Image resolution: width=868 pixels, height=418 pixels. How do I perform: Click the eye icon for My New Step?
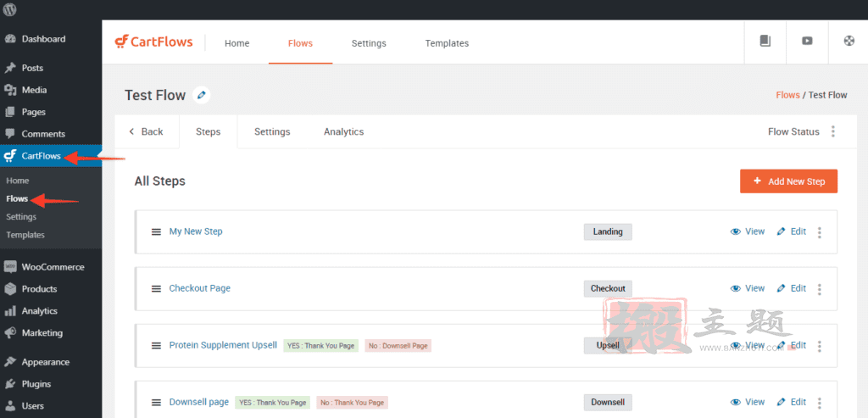(x=736, y=232)
